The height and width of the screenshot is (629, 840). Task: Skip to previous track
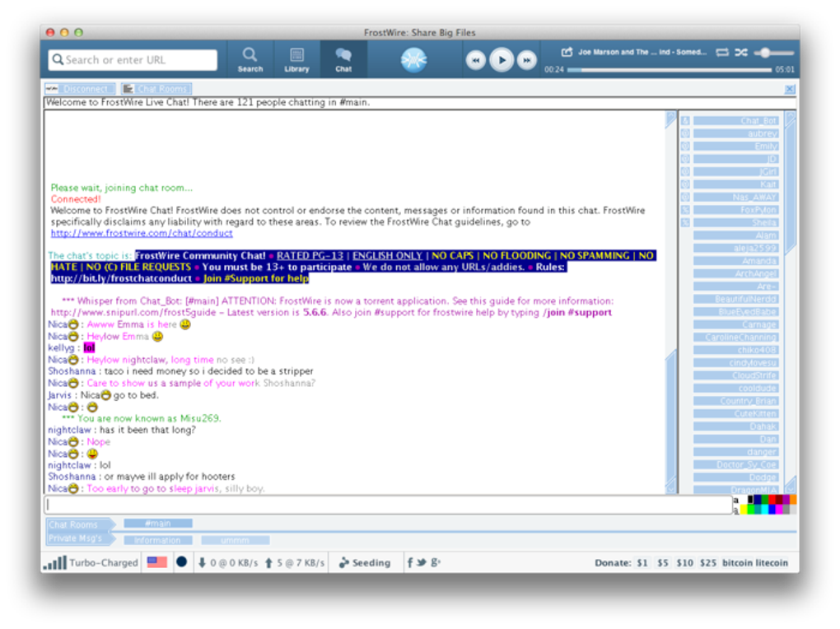pyautogui.click(x=475, y=60)
